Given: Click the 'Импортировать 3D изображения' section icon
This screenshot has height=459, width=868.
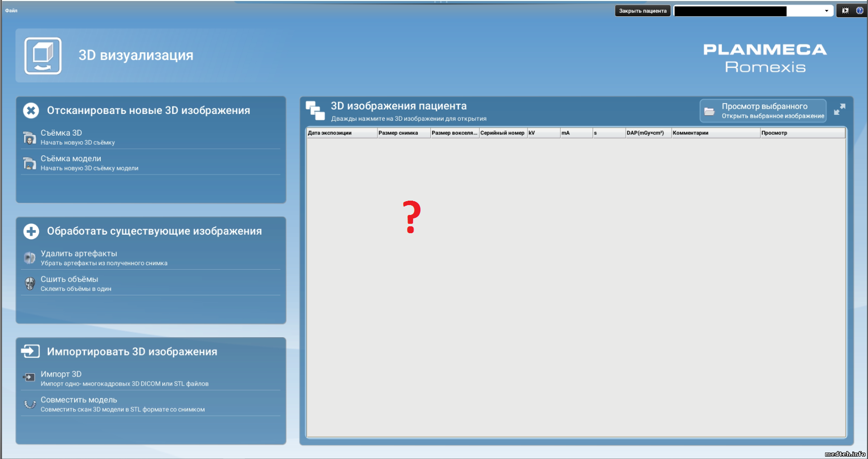Looking at the screenshot, I should click(x=30, y=352).
